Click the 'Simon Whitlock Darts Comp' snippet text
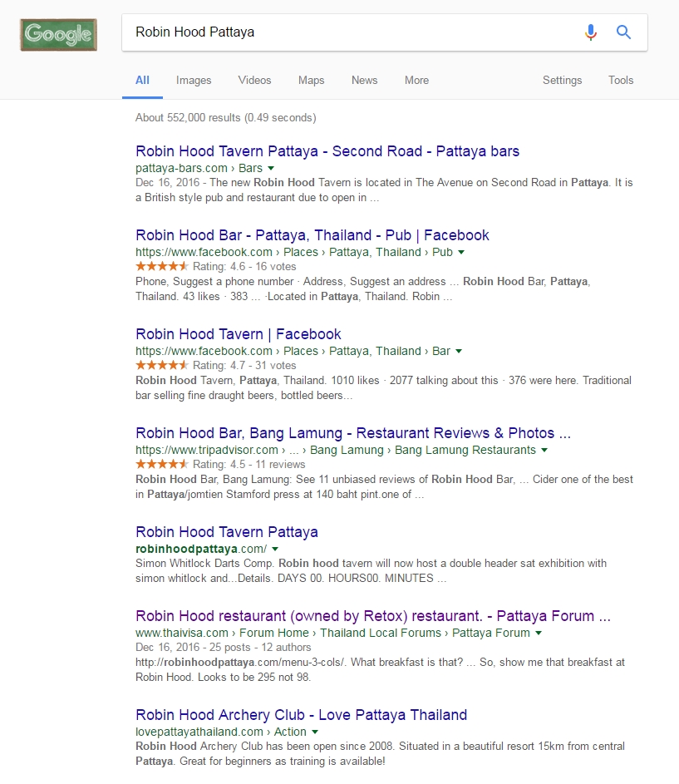 pyautogui.click(x=371, y=570)
